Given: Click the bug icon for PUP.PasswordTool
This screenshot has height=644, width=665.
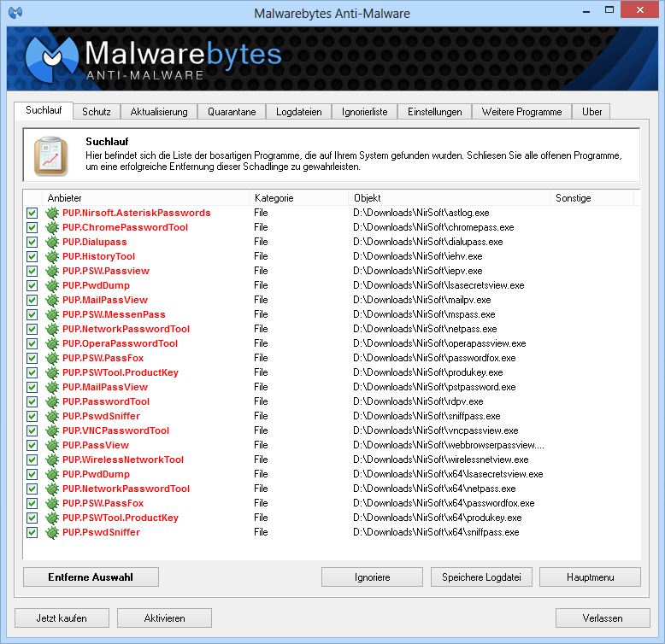Looking at the screenshot, I should pyautogui.click(x=52, y=401).
